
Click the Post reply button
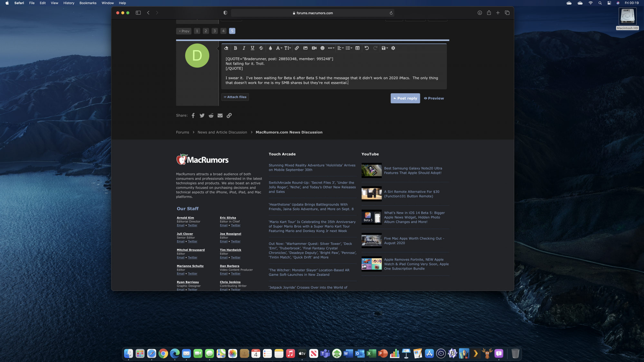point(405,98)
